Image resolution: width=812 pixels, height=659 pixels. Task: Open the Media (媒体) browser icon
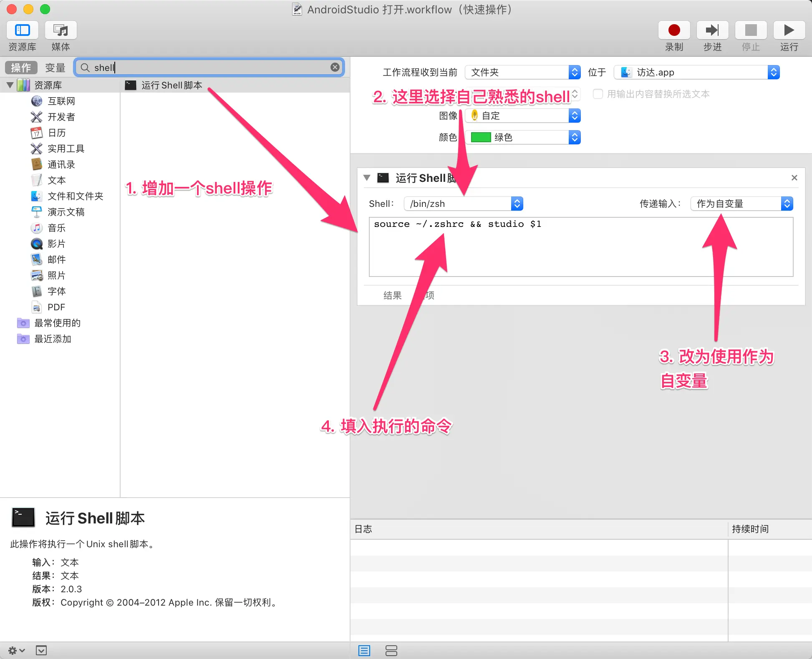pos(61,30)
